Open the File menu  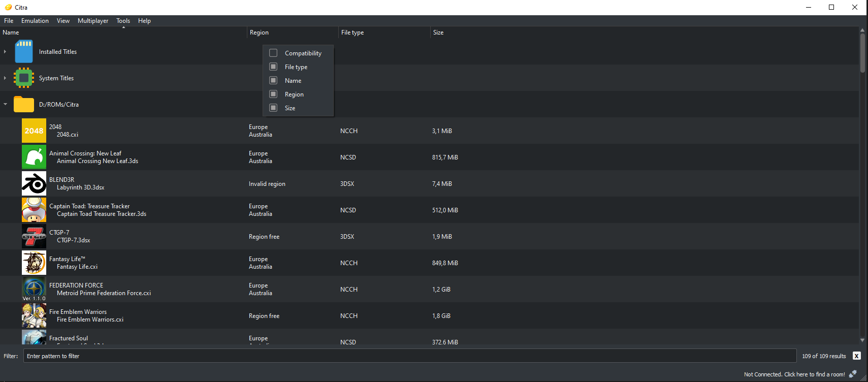point(9,21)
